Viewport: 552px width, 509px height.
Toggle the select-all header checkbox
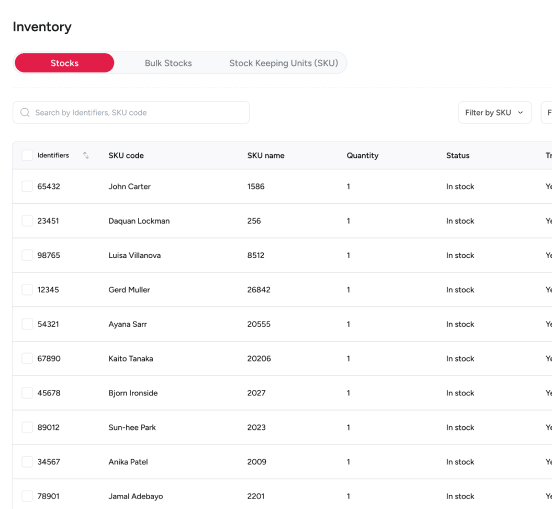(27, 155)
